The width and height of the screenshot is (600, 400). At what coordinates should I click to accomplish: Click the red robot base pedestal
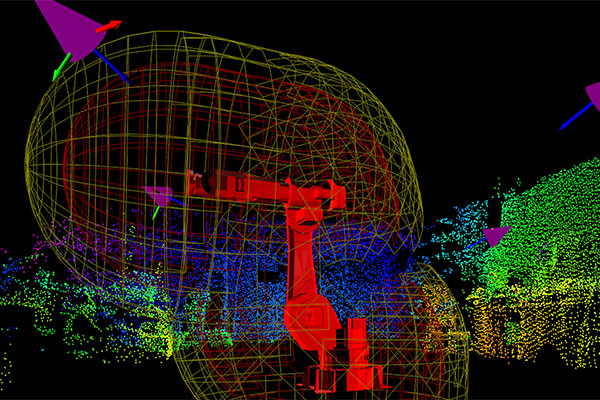click(344, 366)
